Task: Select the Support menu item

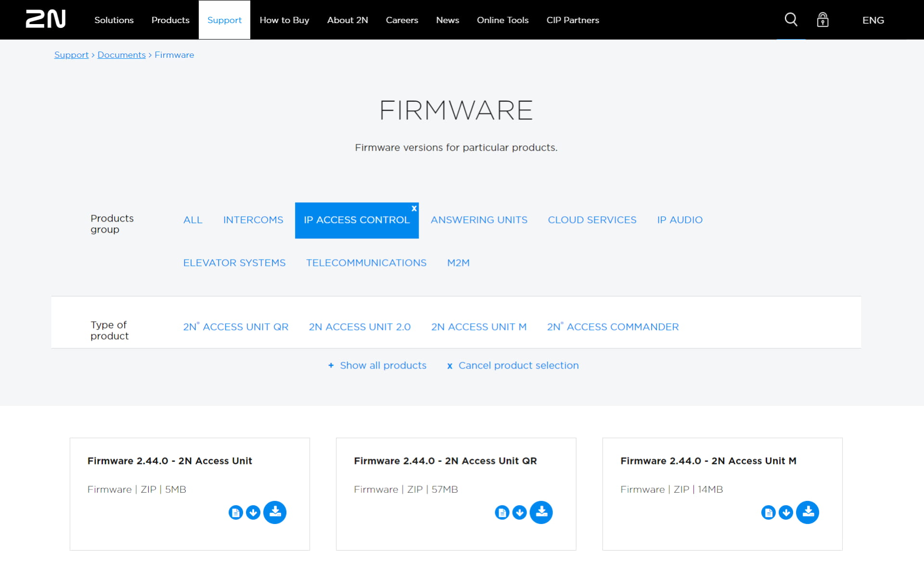Action: pyautogui.click(x=224, y=20)
